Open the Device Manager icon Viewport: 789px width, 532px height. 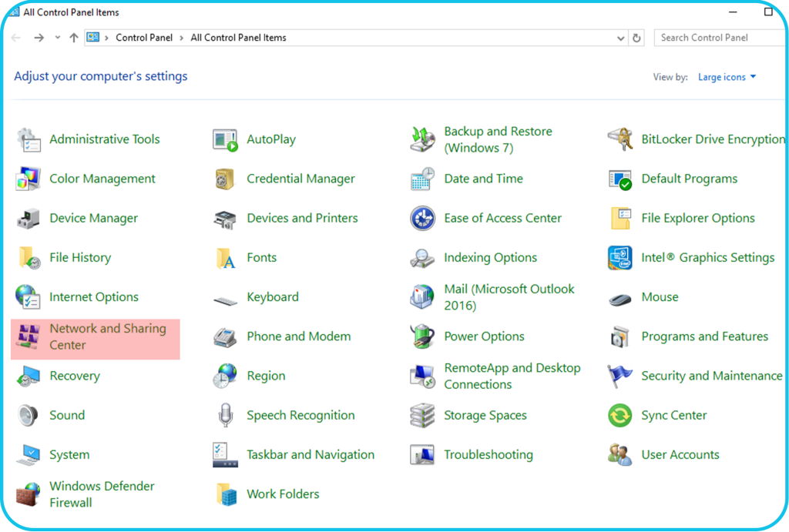click(29, 218)
